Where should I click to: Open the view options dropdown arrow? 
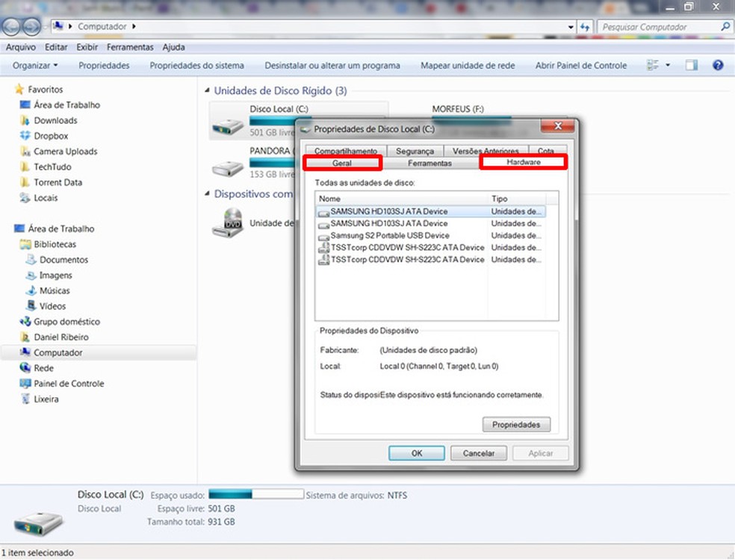(668, 65)
